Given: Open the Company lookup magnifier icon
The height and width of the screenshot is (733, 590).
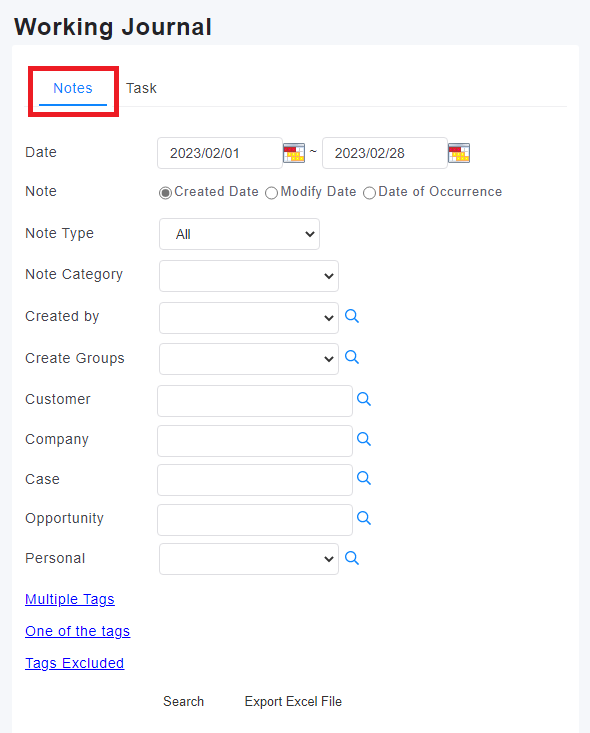Looking at the screenshot, I should point(364,439).
